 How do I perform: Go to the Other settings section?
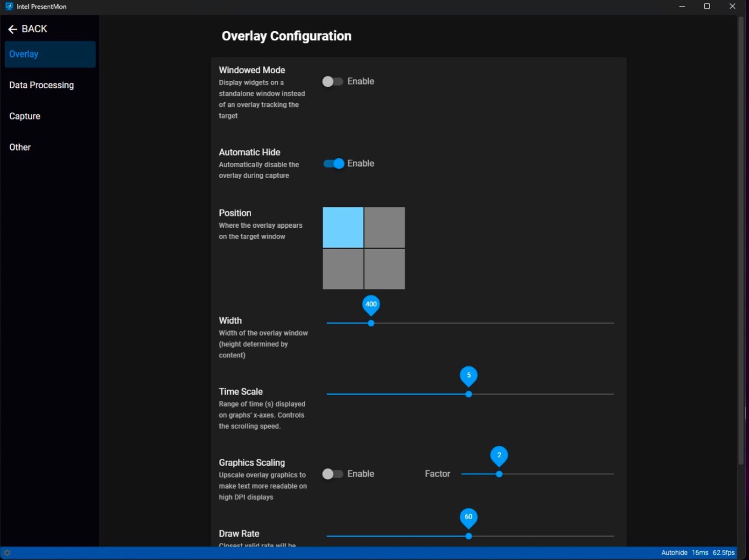click(50, 147)
